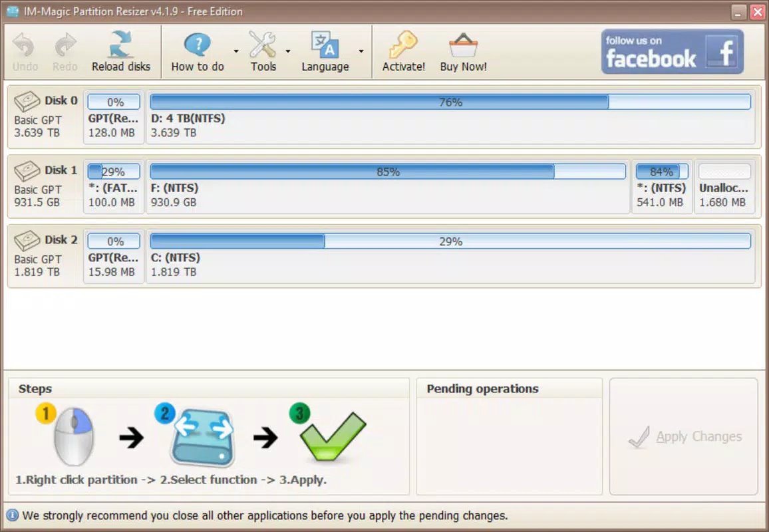769x532 pixels.
Task: Click the Apply Changes checkmark icon
Action: 639,436
